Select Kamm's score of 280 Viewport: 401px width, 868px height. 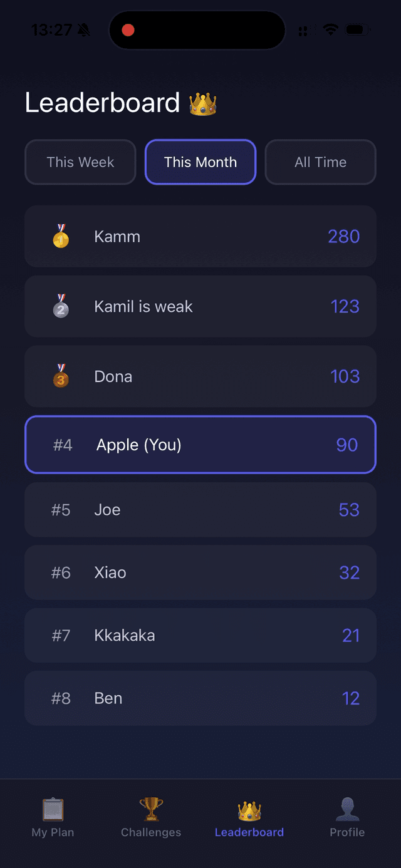(343, 236)
